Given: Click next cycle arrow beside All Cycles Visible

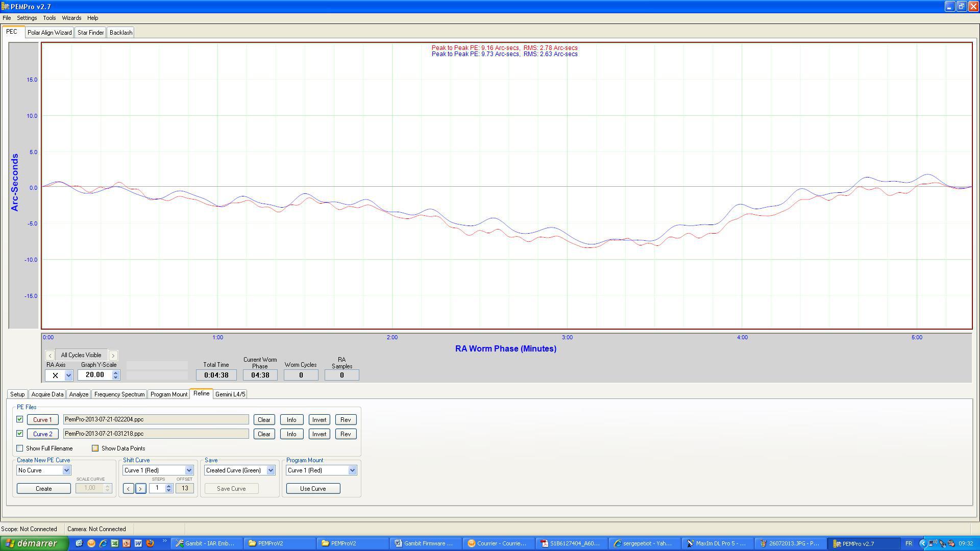Looking at the screenshot, I should pos(113,356).
